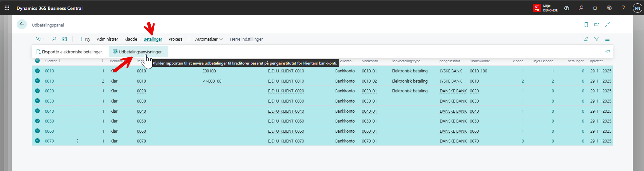
Task: Open the three-dot row menu for 0070
Action: [77, 141]
